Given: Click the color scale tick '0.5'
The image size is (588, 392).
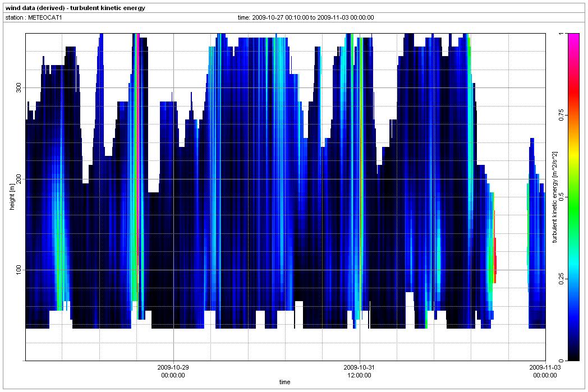Looking at the screenshot, I should pyautogui.click(x=562, y=197).
